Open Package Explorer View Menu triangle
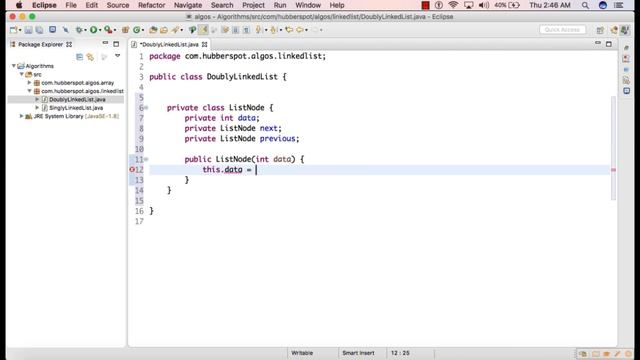The height and width of the screenshot is (360, 640). coord(118,56)
